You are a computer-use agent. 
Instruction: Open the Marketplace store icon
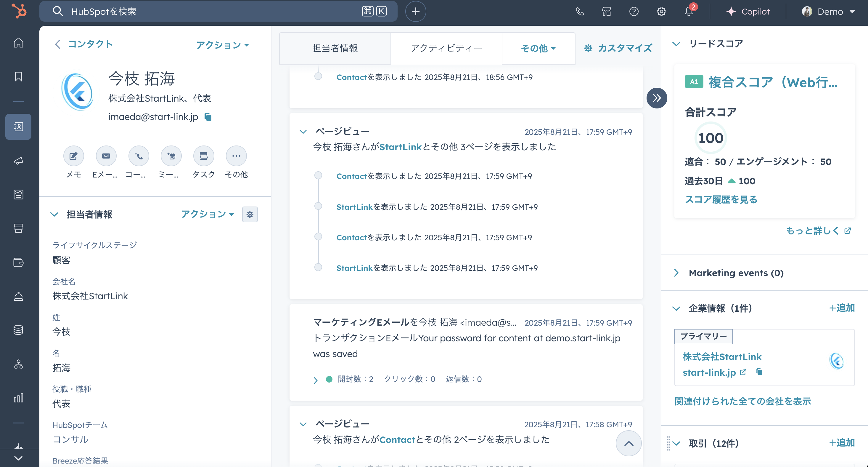(x=607, y=12)
